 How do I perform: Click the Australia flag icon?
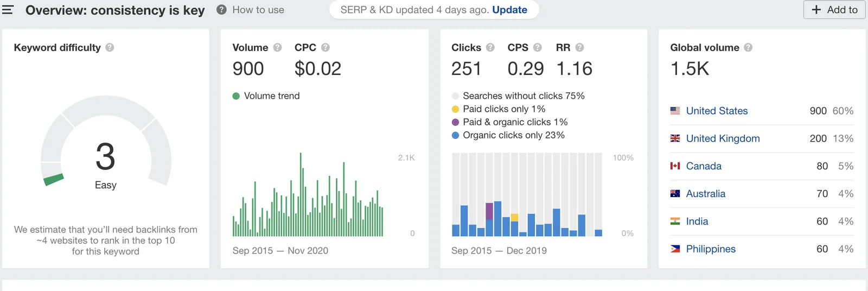pos(675,194)
